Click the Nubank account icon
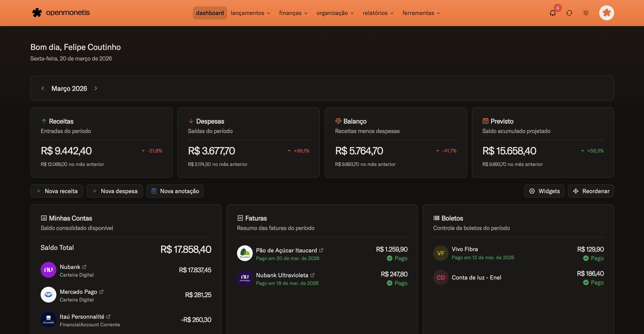This screenshot has height=334, width=644. (x=48, y=270)
